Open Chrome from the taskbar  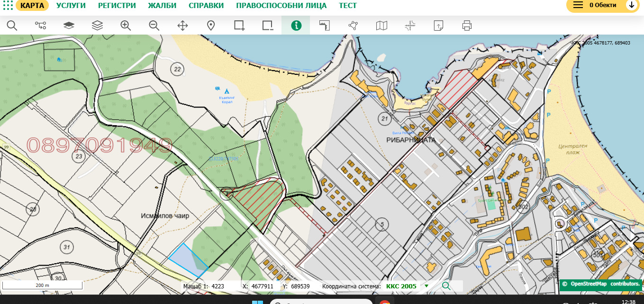[x=384, y=302]
